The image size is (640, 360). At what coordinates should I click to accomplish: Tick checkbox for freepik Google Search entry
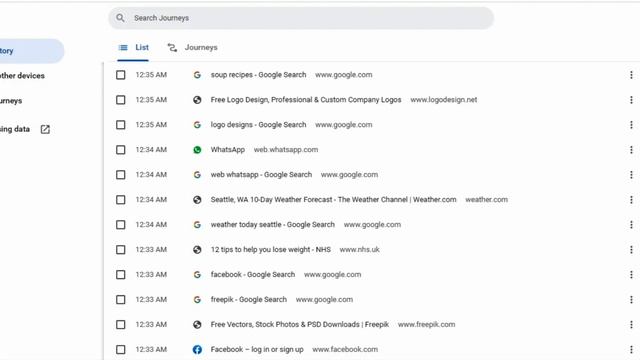pyautogui.click(x=120, y=300)
